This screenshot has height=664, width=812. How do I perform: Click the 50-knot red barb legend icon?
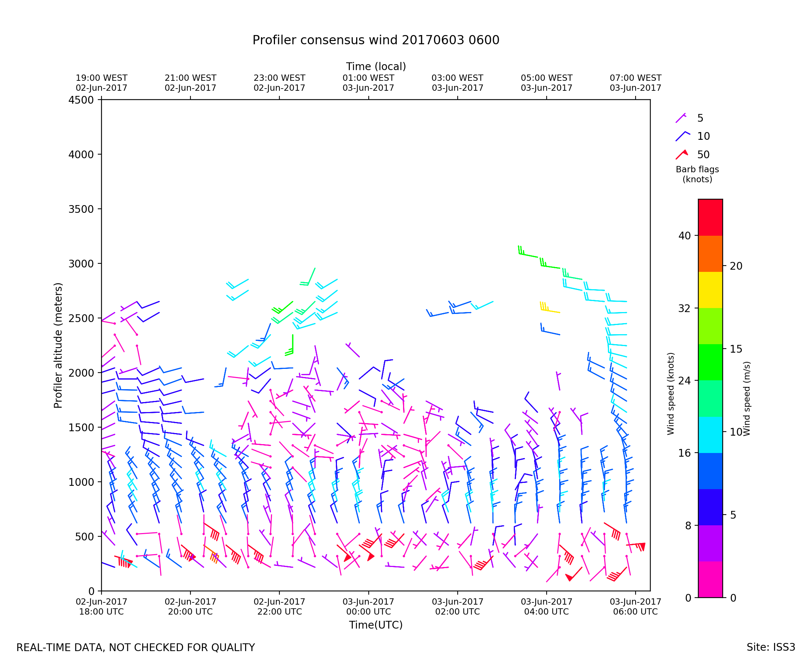coord(681,154)
